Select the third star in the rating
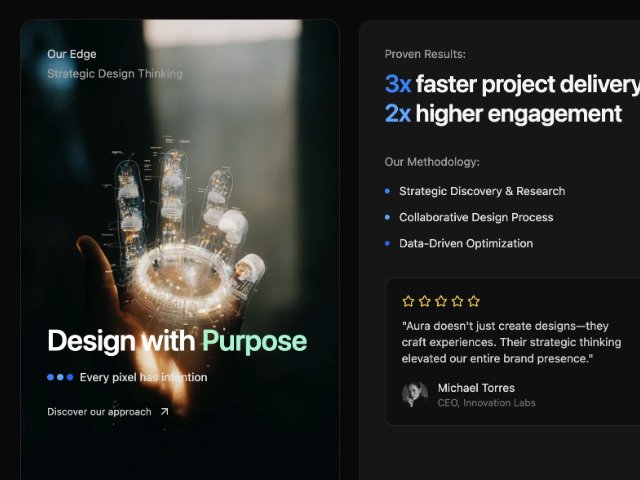Image resolution: width=640 pixels, height=480 pixels. coord(441,301)
